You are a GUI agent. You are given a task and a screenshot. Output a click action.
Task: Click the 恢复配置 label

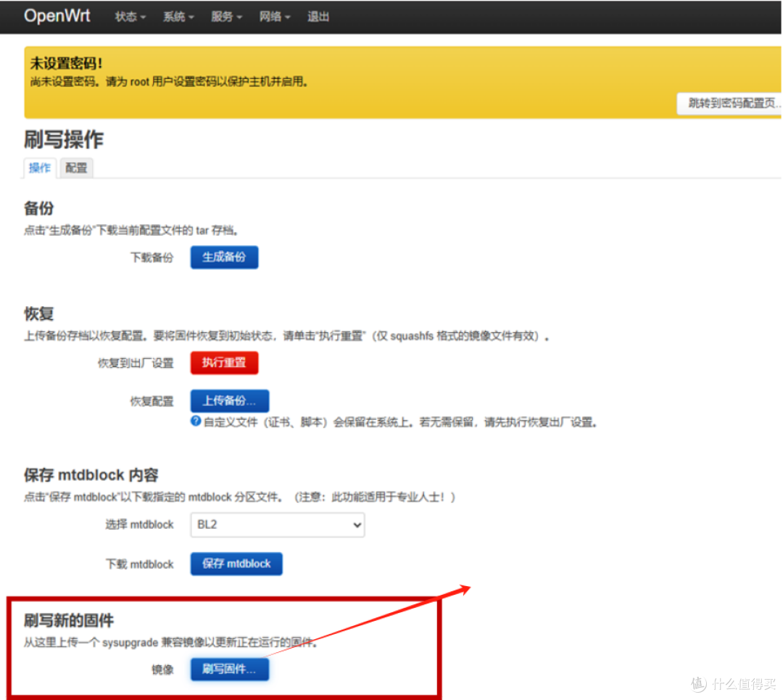(152, 401)
